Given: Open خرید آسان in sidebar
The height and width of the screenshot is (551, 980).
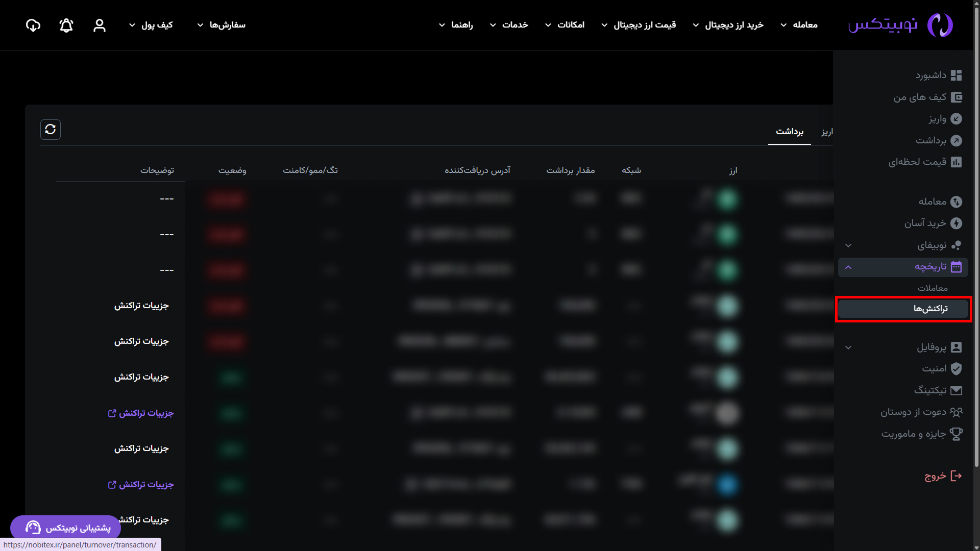Looking at the screenshot, I should point(925,223).
